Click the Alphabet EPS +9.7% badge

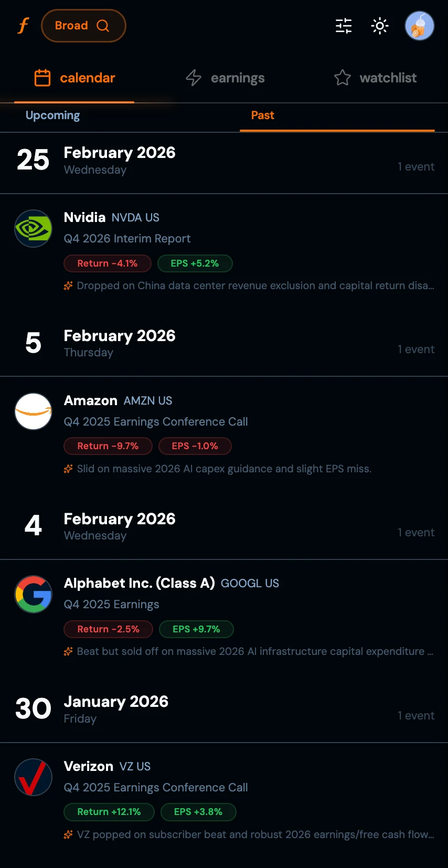coord(196,629)
